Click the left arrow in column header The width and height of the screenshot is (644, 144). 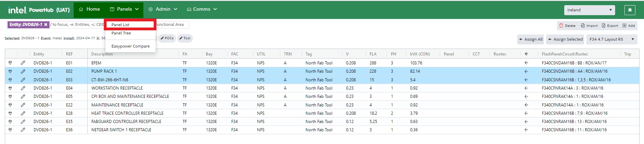pos(526,54)
